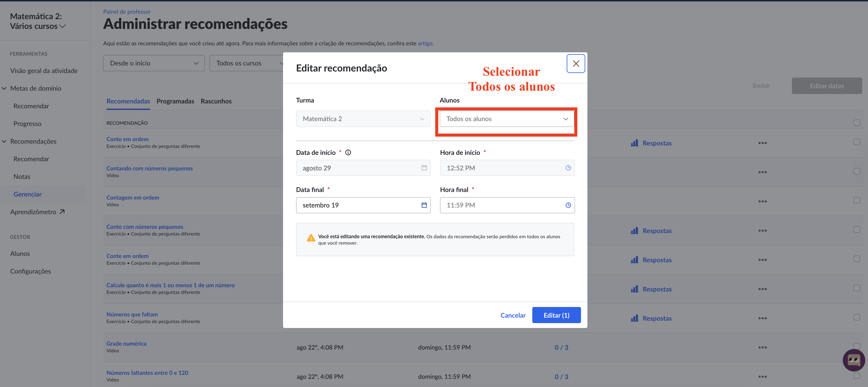Screen dimensions: 868x387
Task: Open Notas in the sidebar
Action: point(22,177)
